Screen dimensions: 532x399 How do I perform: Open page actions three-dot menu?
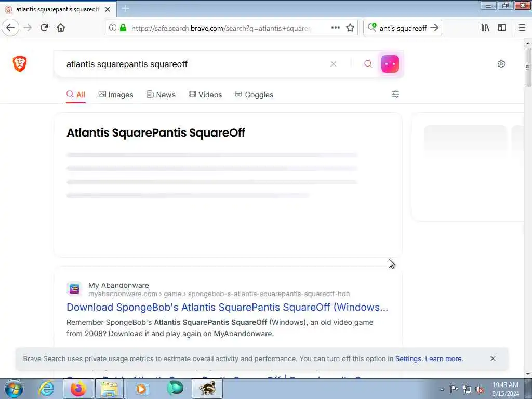[335, 28]
